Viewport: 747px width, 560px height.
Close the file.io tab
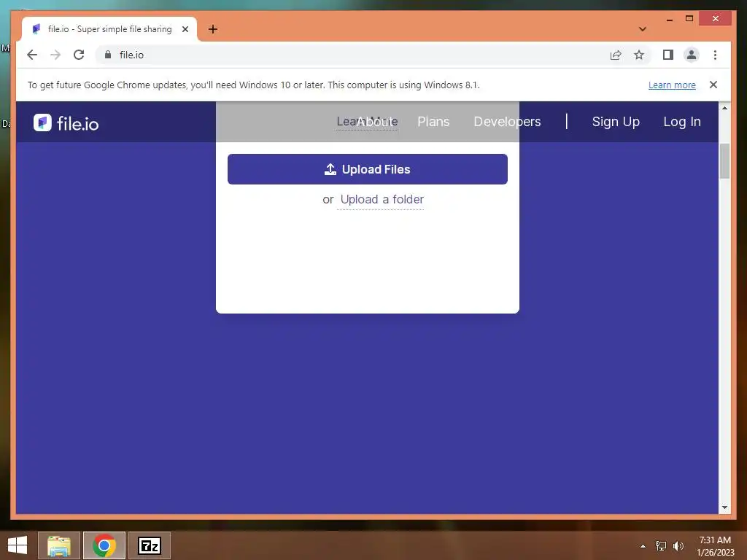(x=185, y=29)
